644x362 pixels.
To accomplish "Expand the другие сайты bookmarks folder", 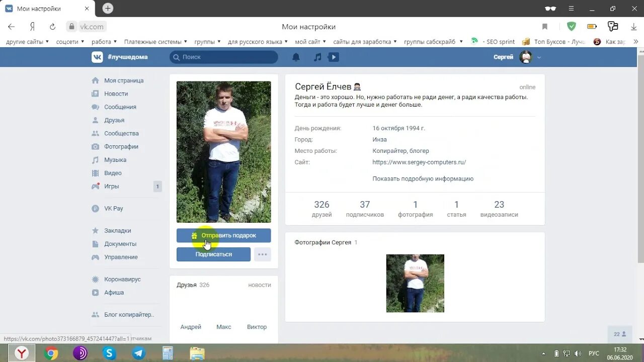I will click(x=27, y=42).
